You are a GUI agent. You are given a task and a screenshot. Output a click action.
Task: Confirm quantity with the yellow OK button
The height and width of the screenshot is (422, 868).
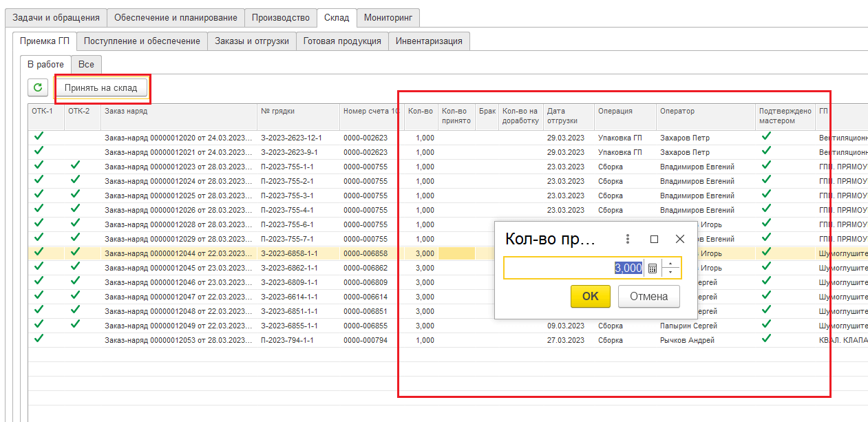(x=590, y=296)
